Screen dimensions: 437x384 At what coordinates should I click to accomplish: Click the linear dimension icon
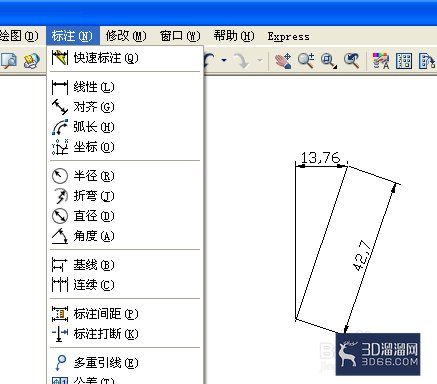pos(60,87)
